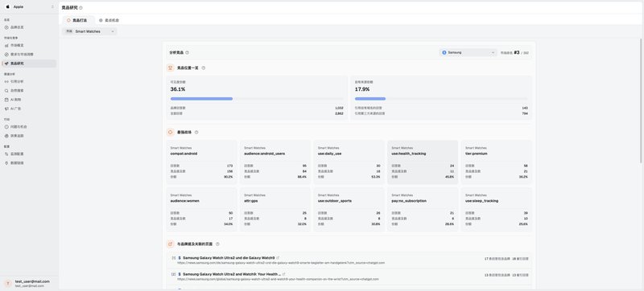Open the use:outdoor_sports card

[x=349, y=210]
